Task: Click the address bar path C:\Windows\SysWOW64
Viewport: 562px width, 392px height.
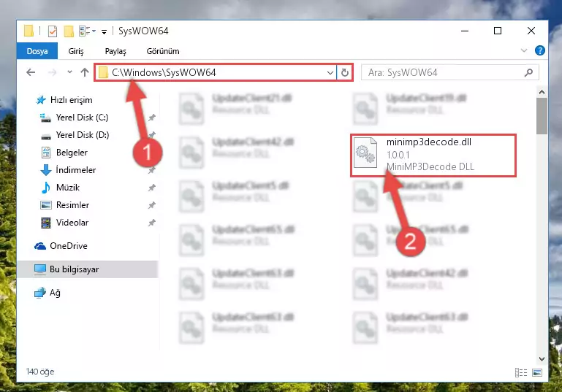Action: click(164, 73)
